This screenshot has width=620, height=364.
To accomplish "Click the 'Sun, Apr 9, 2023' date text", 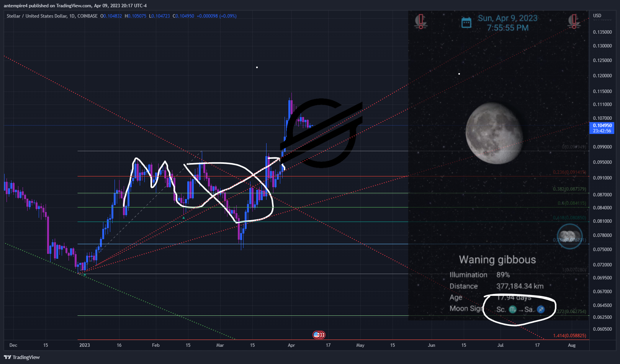I will [507, 18].
